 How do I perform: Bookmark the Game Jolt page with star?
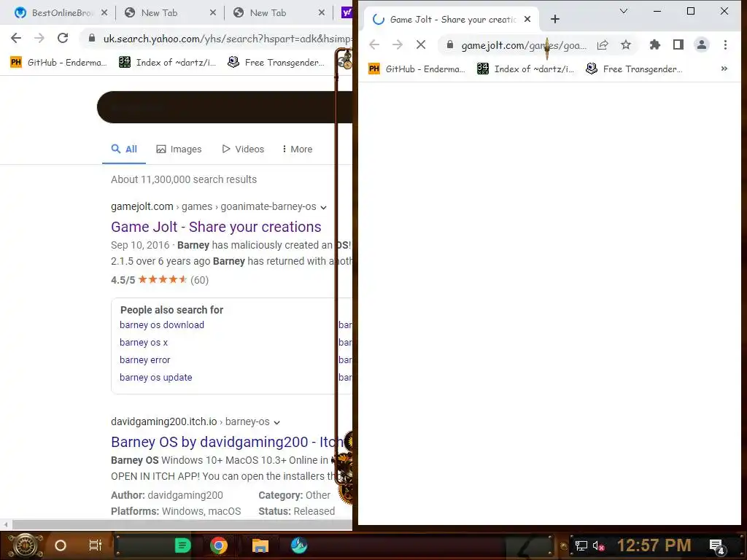pyautogui.click(x=626, y=44)
